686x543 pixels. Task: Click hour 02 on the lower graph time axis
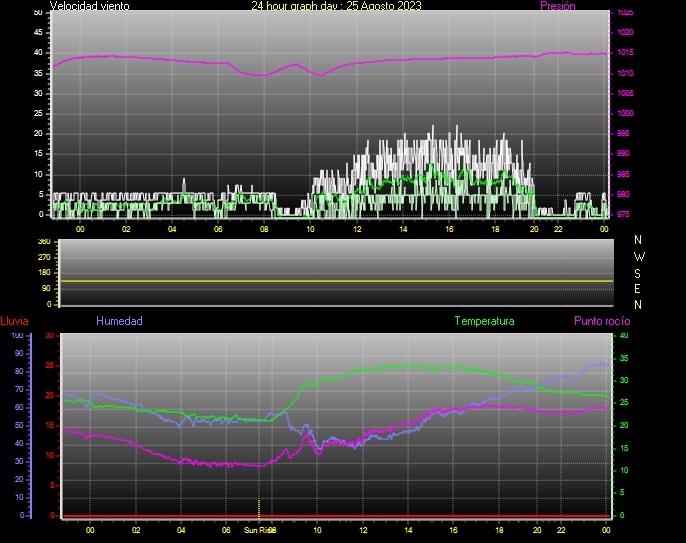[136, 530]
